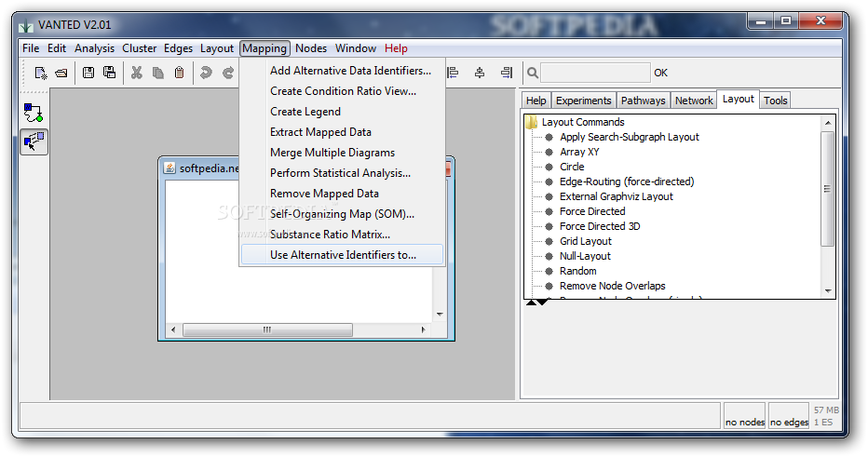Click the bullet icon next to Circle

point(549,167)
